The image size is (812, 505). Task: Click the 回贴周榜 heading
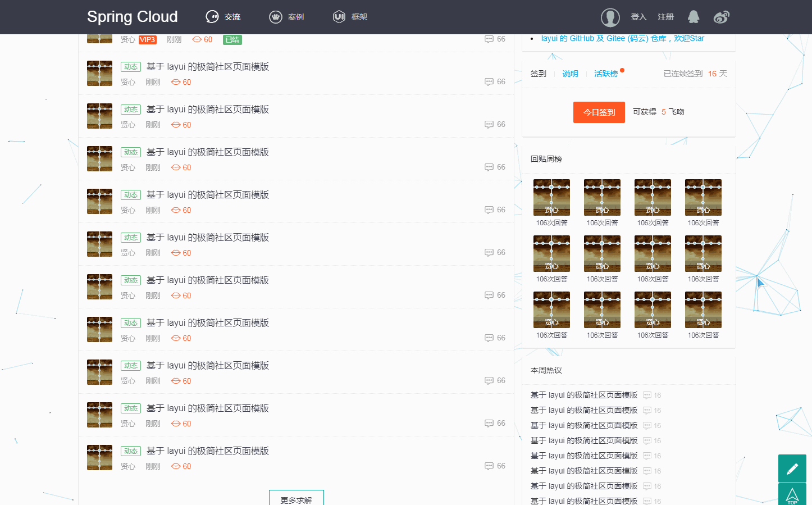coord(546,159)
